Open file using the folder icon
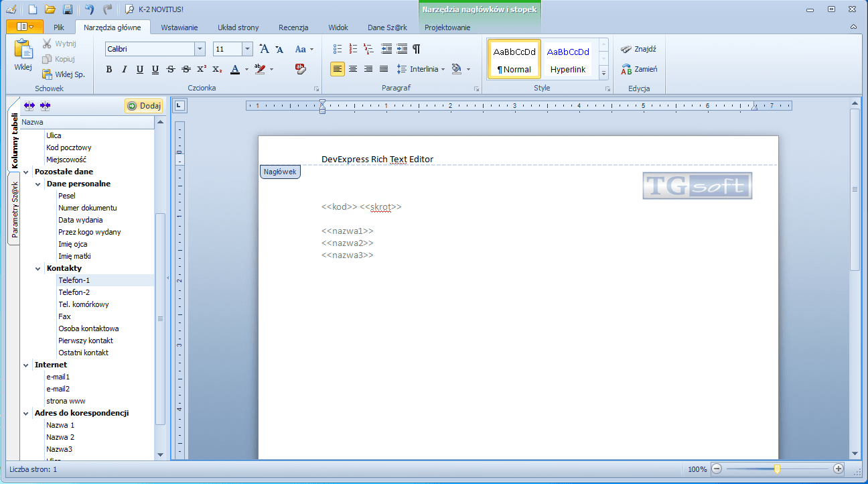 tap(50, 9)
